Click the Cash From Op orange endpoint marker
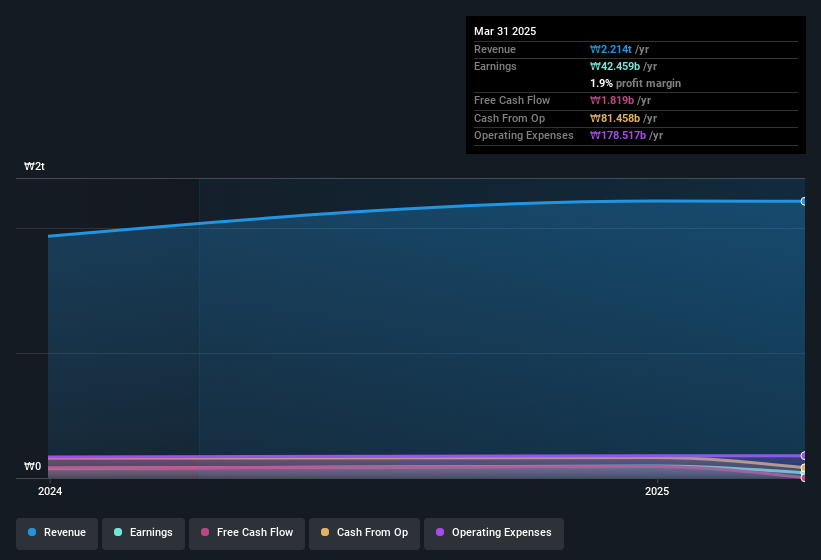Viewport: 821px width, 560px height. pyautogui.click(x=804, y=467)
